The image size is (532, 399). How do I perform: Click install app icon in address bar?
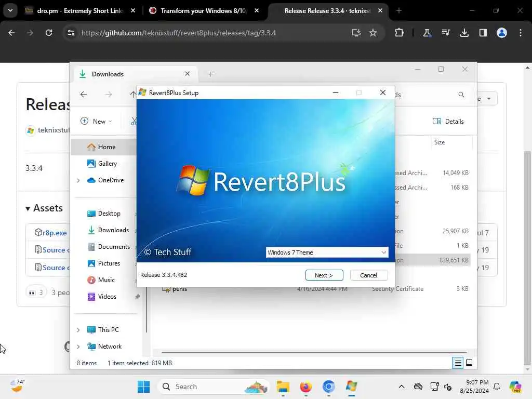[356, 33]
